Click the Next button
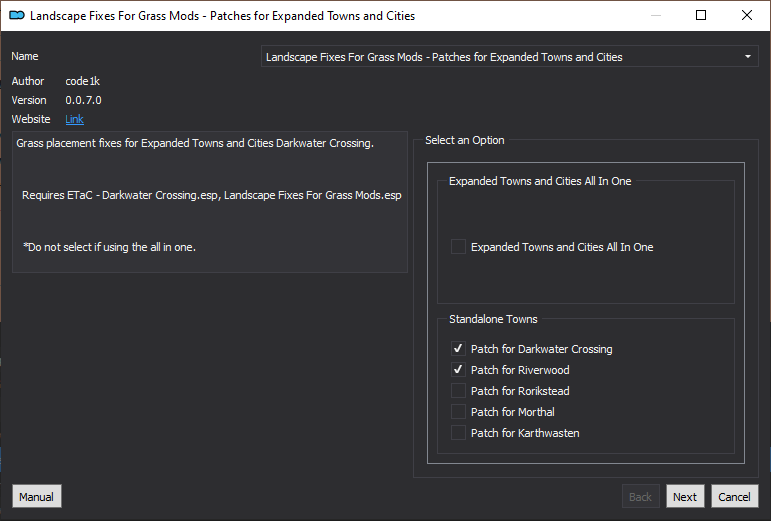The width and height of the screenshot is (771, 521). pyautogui.click(x=685, y=496)
